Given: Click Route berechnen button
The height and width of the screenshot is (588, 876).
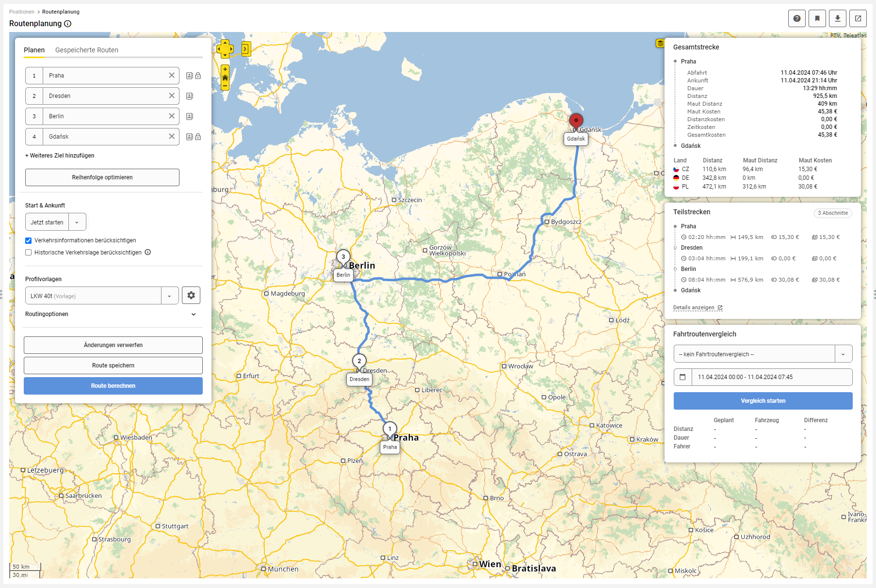Looking at the screenshot, I should point(113,386).
